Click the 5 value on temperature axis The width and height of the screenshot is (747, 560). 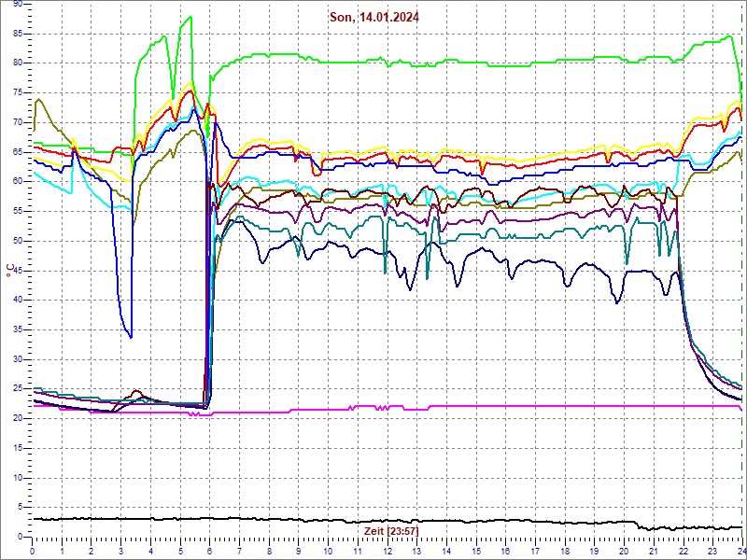coord(20,508)
